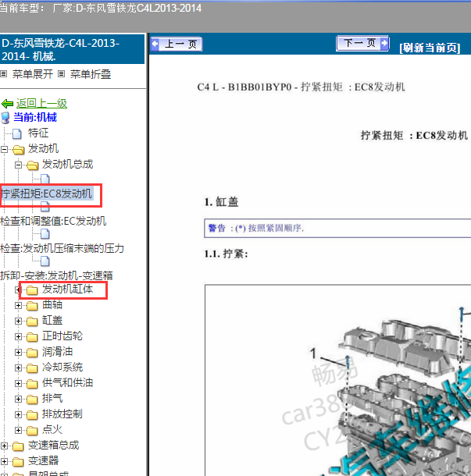The height and width of the screenshot is (476, 471).
Task: Expand the 冷却系统 tree node
Action: pyautogui.click(x=18, y=368)
